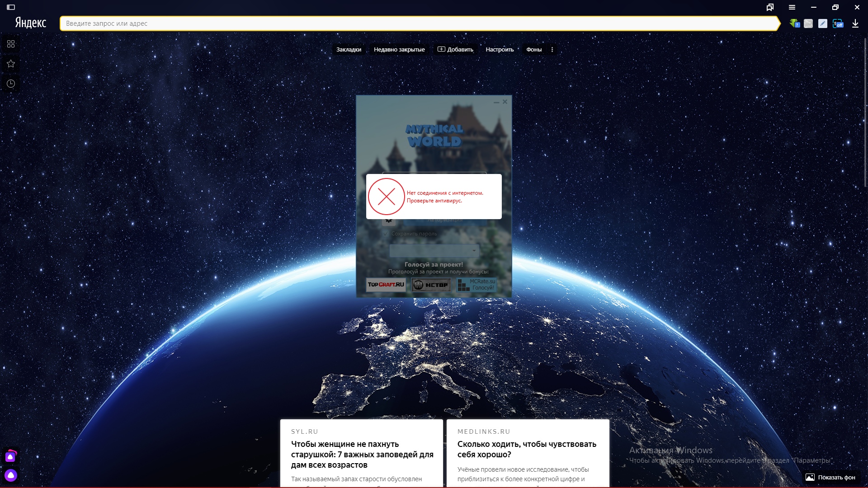
Task: Click Добавить to add a site
Action: pyautogui.click(x=455, y=50)
